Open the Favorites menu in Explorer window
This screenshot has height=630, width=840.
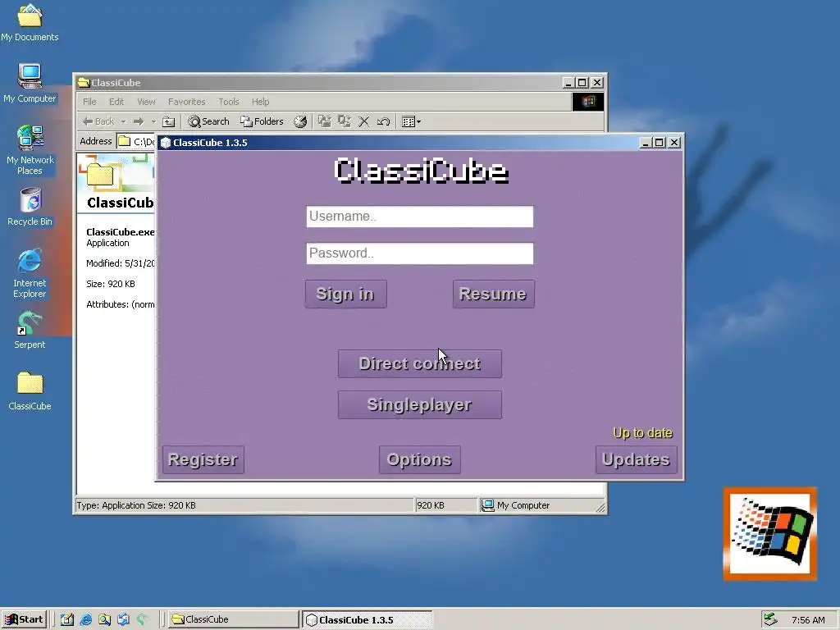[x=186, y=102]
